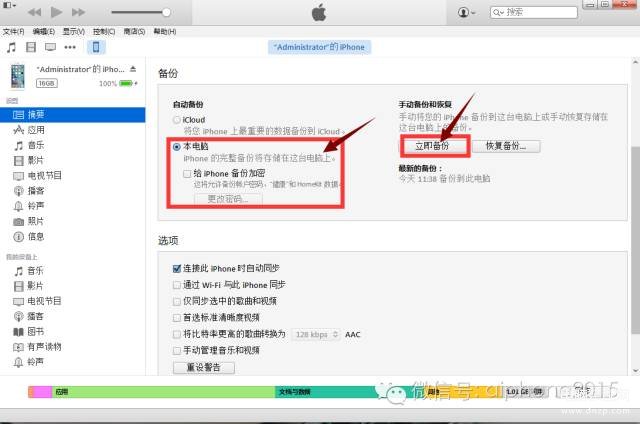
Task: Click the vertical scrollbar thumb
Action: [x=636, y=241]
